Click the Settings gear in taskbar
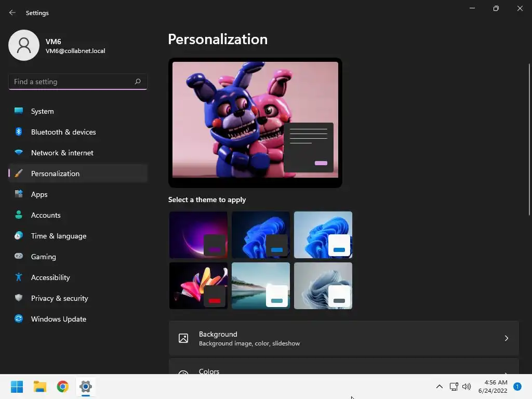Image resolution: width=532 pixels, height=399 pixels. click(86, 387)
